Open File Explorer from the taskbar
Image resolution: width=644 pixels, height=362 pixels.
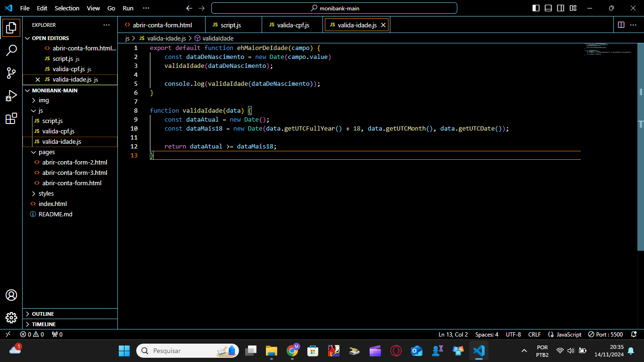[272, 351]
